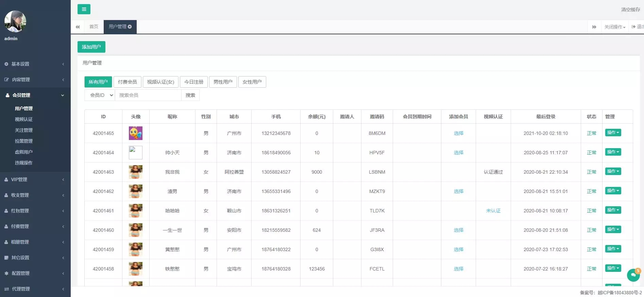Toggle the sidebar with the hamburger menu button
Screen dimensions: 644x297
pyautogui.click(x=84, y=9)
